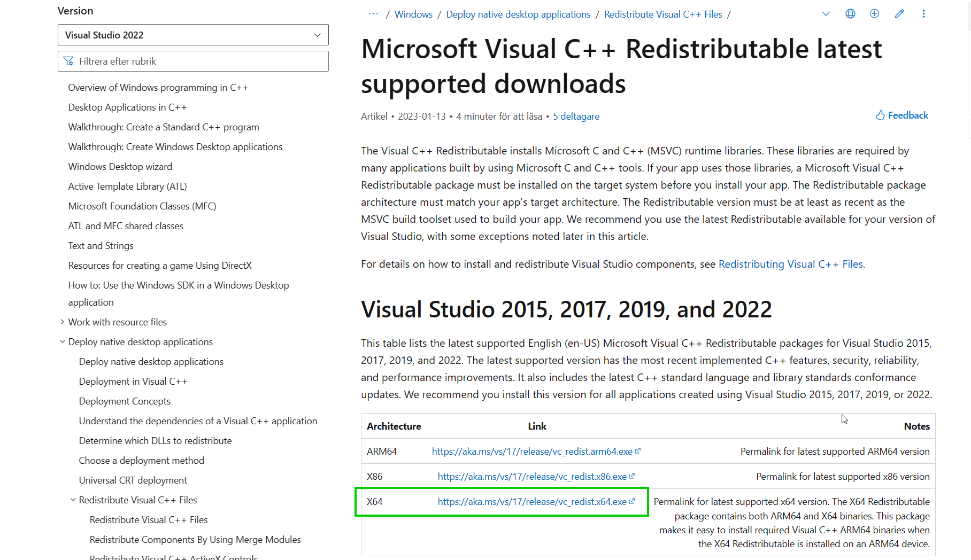Open Redistribute Components By Using Merge Modules
The image size is (971, 560).
tap(195, 540)
